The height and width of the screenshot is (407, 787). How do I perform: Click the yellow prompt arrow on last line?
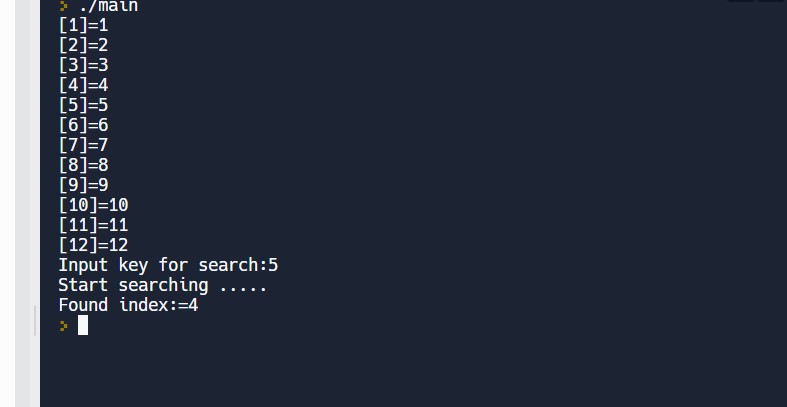click(63, 325)
